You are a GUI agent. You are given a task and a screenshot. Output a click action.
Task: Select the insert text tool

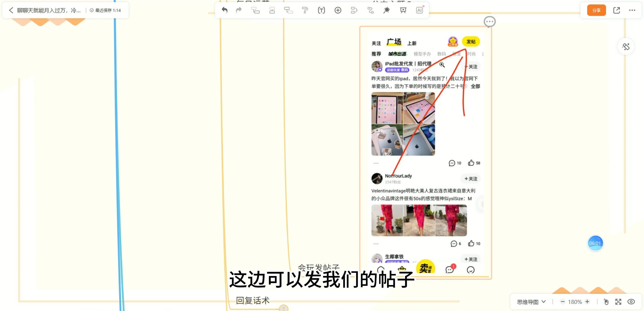pos(321,10)
